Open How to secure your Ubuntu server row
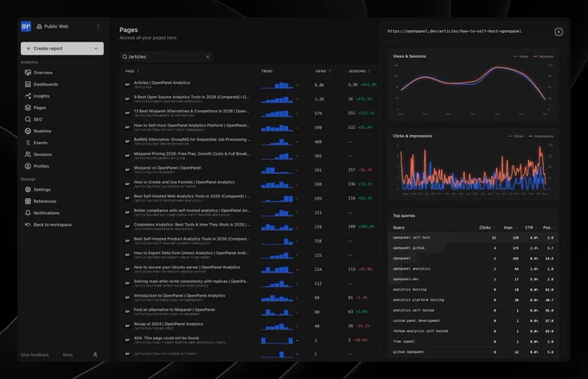This screenshot has height=379, width=588. [x=251, y=269]
